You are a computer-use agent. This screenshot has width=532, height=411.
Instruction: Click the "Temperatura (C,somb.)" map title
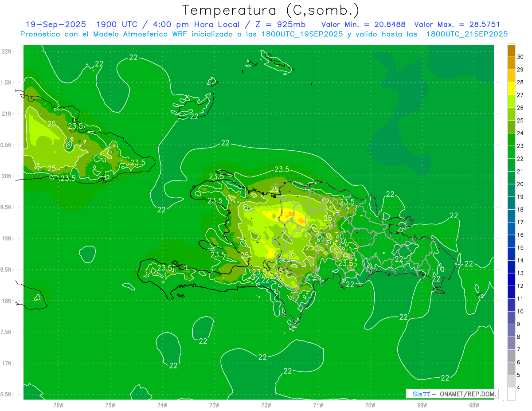point(270,10)
